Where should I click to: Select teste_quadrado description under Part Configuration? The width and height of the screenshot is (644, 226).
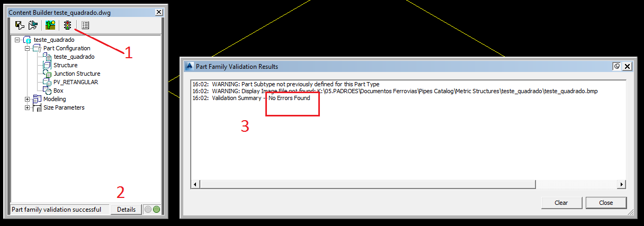click(74, 57)
